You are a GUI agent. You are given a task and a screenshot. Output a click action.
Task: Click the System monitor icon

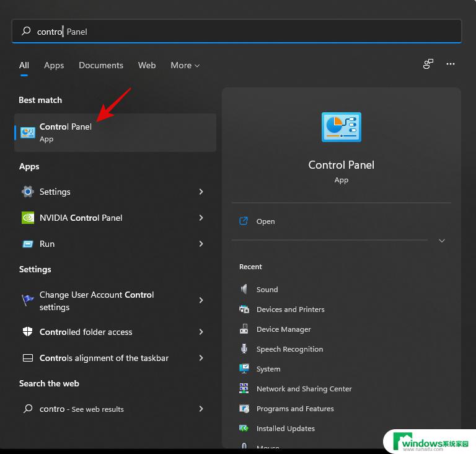(x=244, y=368)
